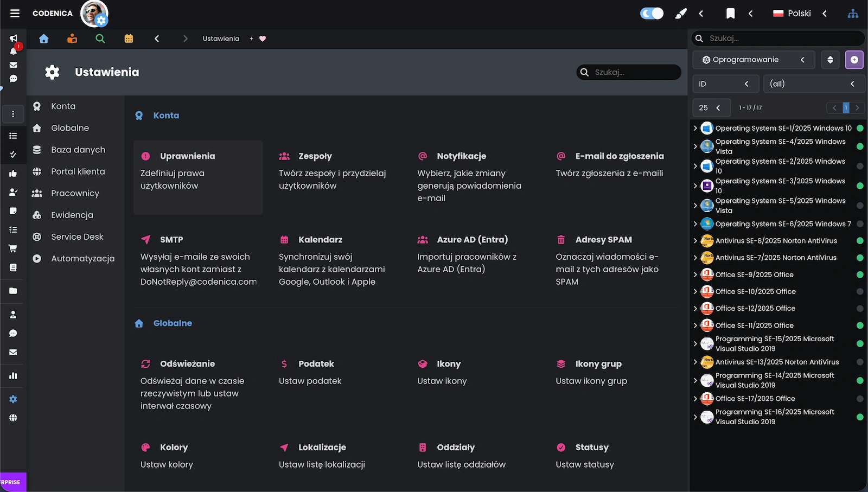
Task: Open the Kolory color settings
Action: pyautogui.click(x=174, y=448)
